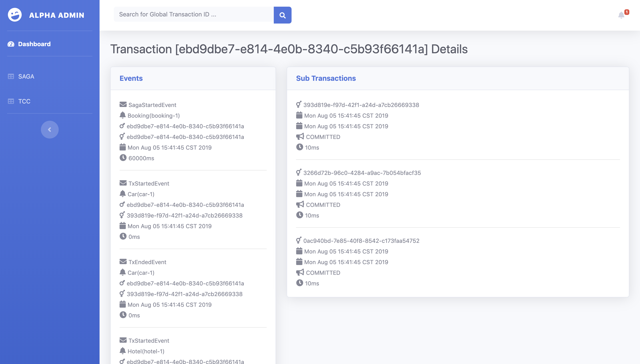
Task: Click the calendar icon in SagaStartedEvent
Action: pyautogui.click(x=122, y=147)
